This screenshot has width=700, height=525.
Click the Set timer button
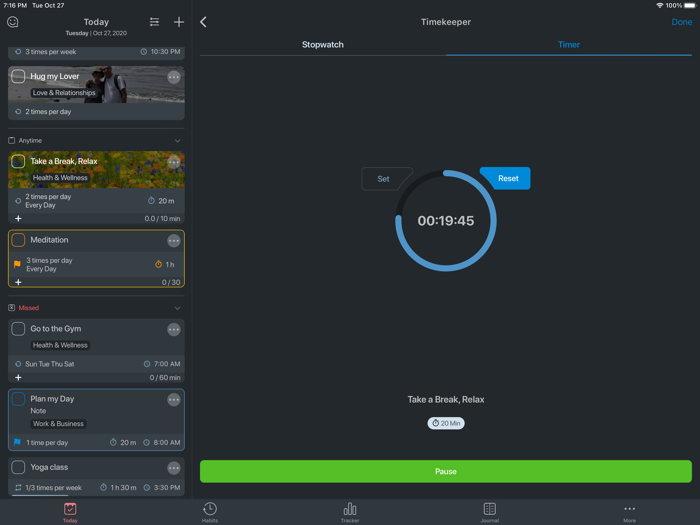click(x=384, y=179)
